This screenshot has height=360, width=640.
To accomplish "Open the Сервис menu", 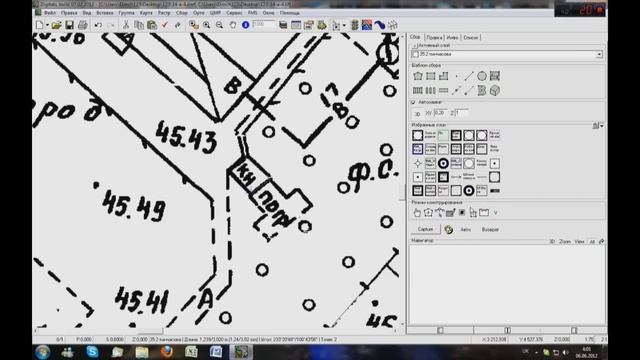I will point(234,13).
